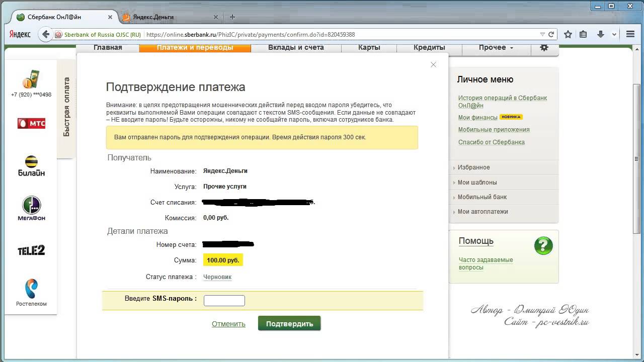This screenshot has height=362, width=644.
Task: Bookmark page with the star icon
Action: tap(568, 35)
